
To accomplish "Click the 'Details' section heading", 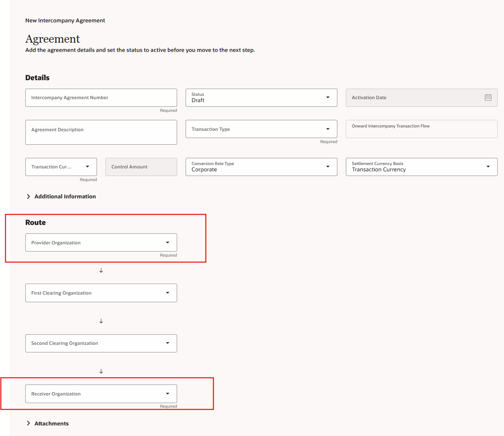I will [x=37, y=78].
